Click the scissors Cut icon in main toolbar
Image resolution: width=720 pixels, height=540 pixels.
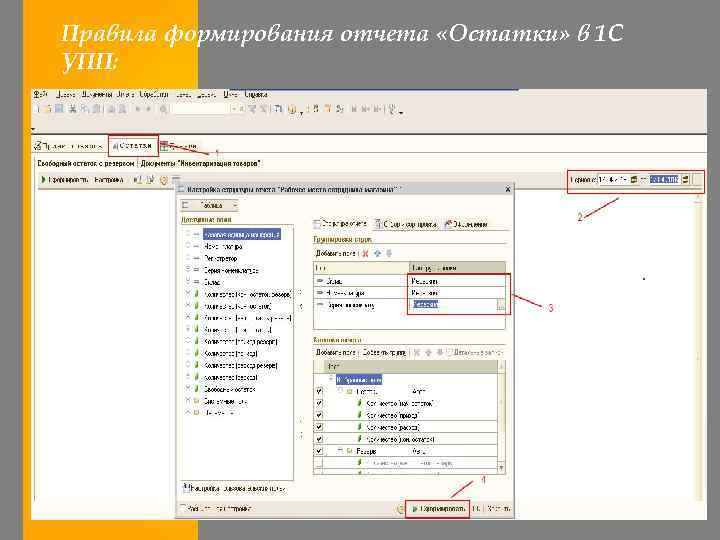pyautogui.click(x=72, y=109)
